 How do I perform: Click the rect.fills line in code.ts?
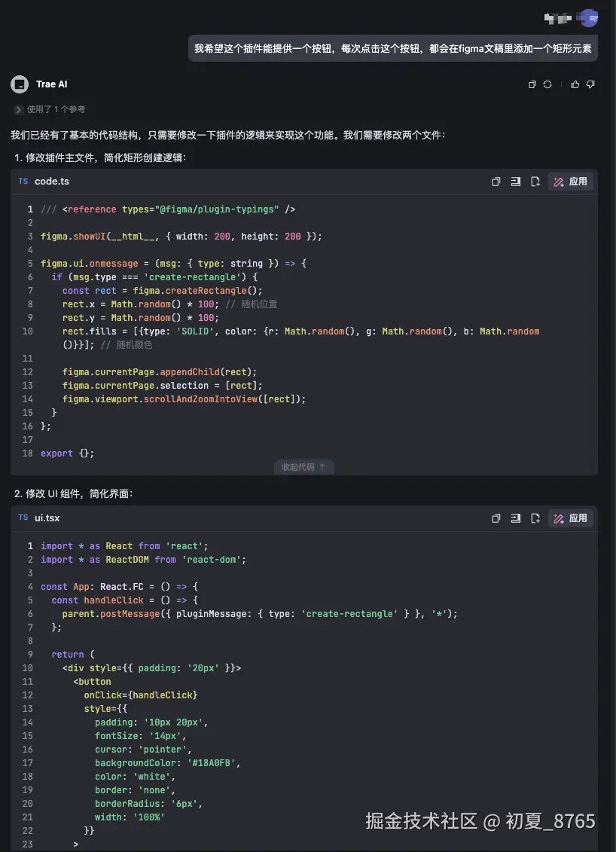point(300,337)
